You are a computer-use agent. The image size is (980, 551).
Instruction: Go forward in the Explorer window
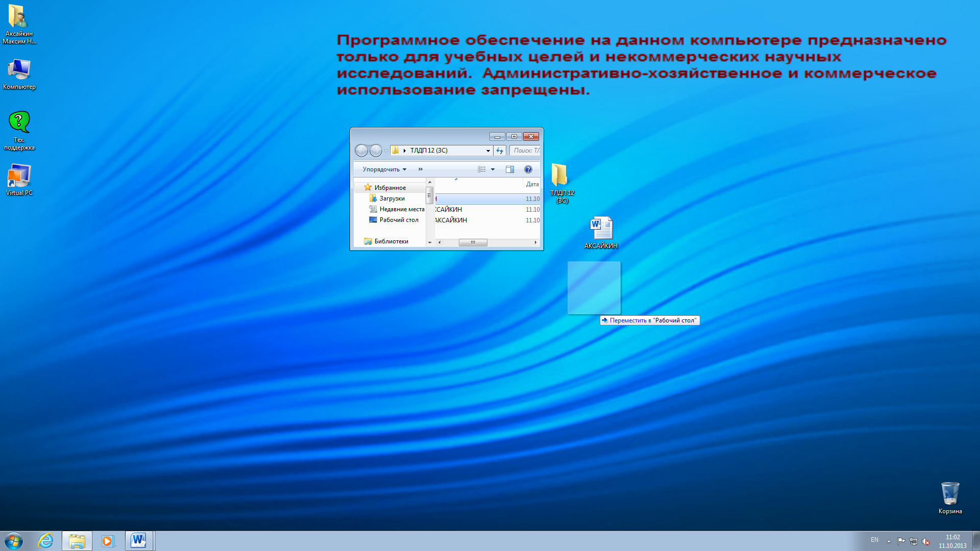pyautogui.click(x=376, y=151)
